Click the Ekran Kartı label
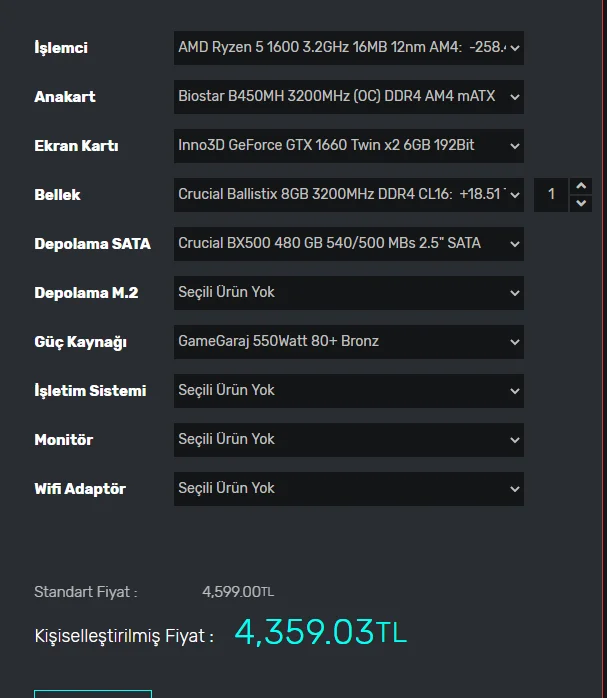The width and height of the screenshot is (607, 698). point(76,146)
